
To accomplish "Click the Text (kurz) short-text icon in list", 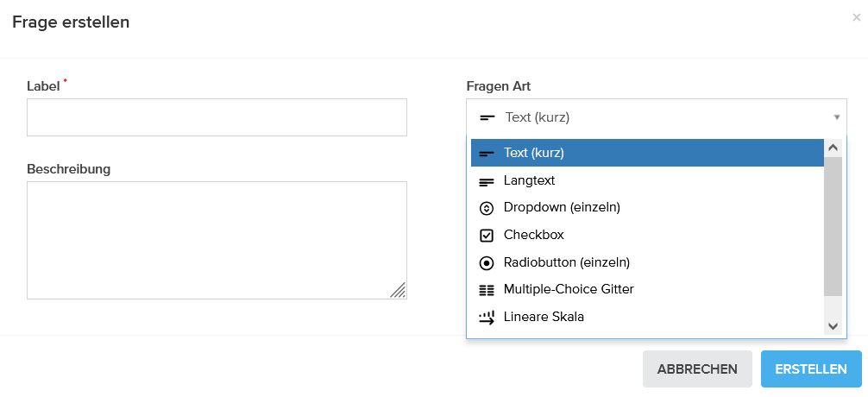I will 487,154.
